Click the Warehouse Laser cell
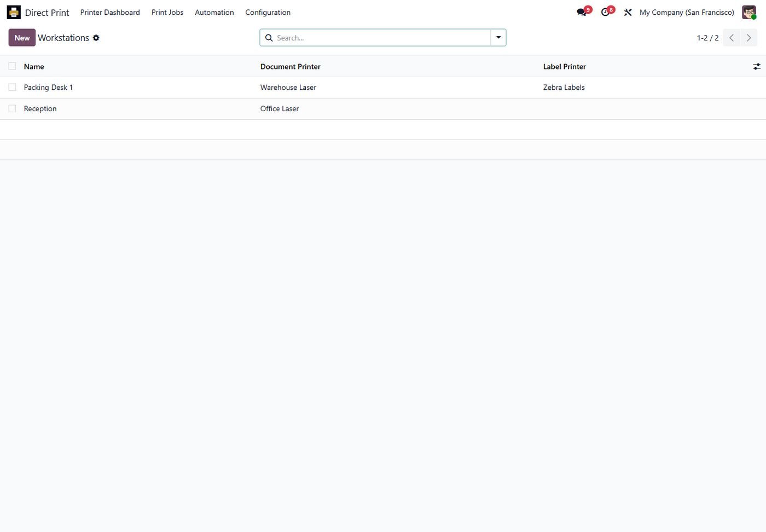 pyautogui.click(x=288, y=87)
